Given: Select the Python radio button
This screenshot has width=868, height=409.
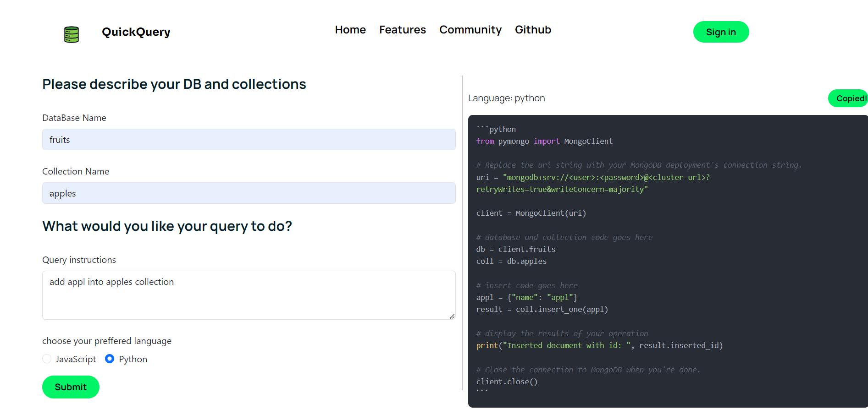Looking at the screenshot, I should click(x=110, y=359).
